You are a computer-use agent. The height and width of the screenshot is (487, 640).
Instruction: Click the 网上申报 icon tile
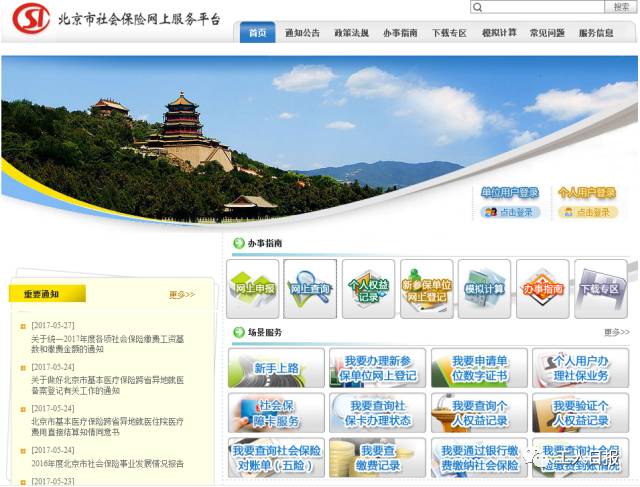click(x=252, y=288)
